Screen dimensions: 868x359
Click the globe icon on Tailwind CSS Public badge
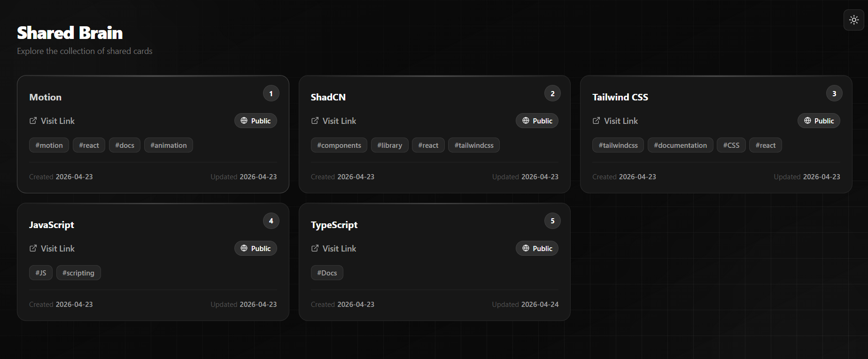pyautogui.click(x=807, y=121)
